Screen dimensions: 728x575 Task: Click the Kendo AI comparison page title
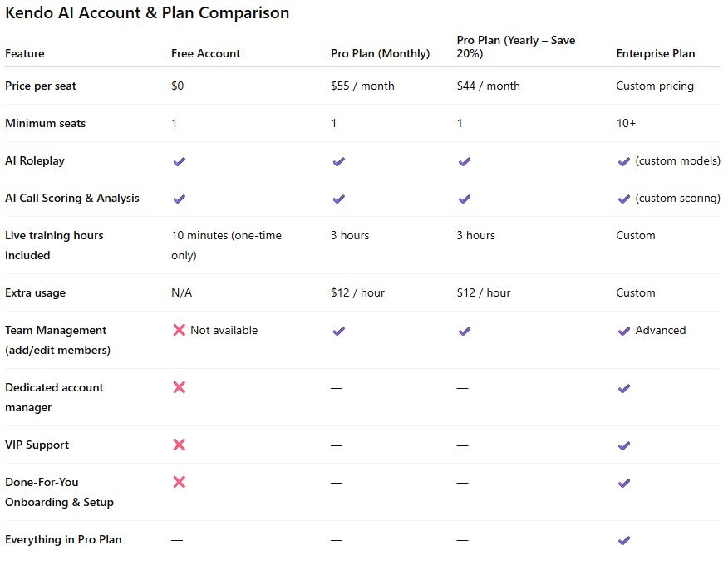[x=147, y=13]
